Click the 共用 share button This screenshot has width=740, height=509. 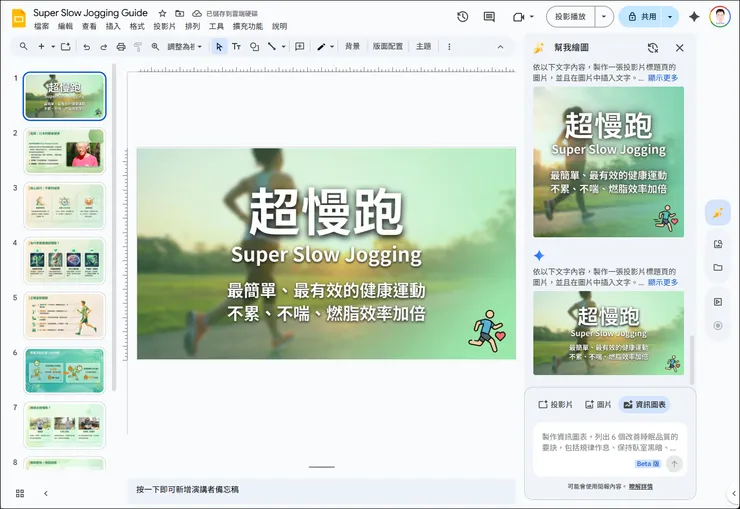click(x=641, y=17)
